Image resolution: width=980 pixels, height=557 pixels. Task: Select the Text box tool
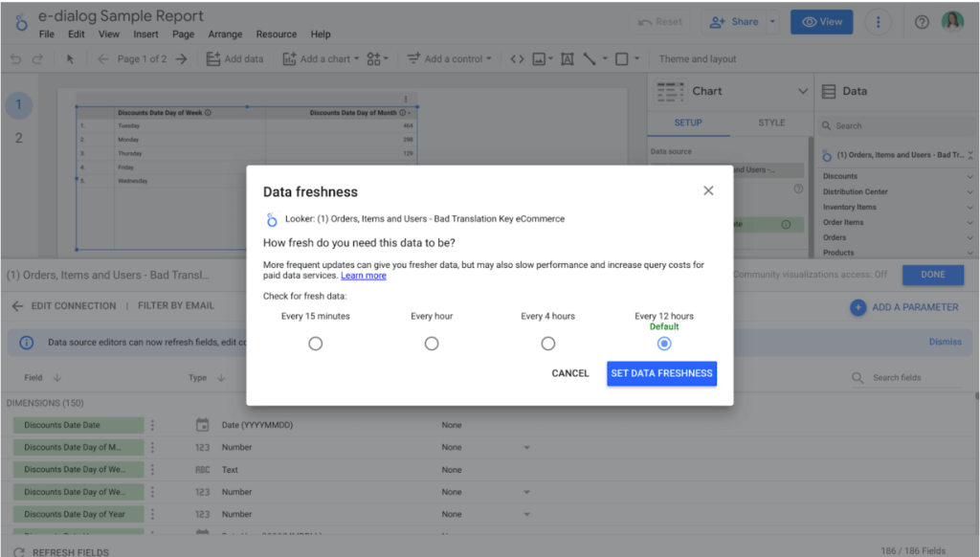pyautogui.click(x=566, y=58)
